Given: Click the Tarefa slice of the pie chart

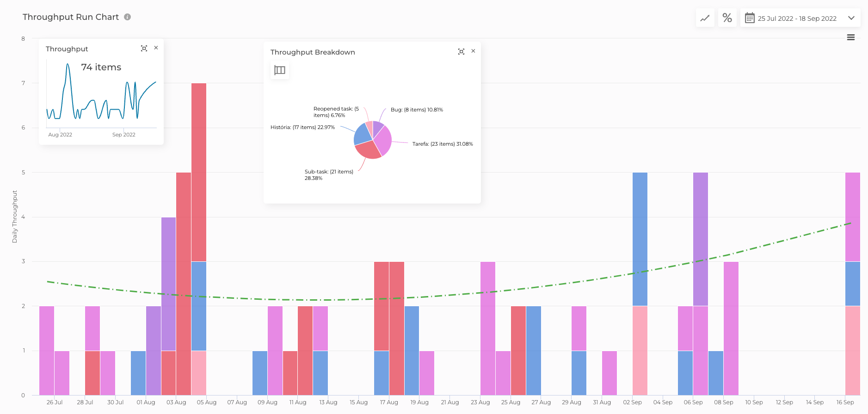Looking at the screenshot, I should 384,141.
